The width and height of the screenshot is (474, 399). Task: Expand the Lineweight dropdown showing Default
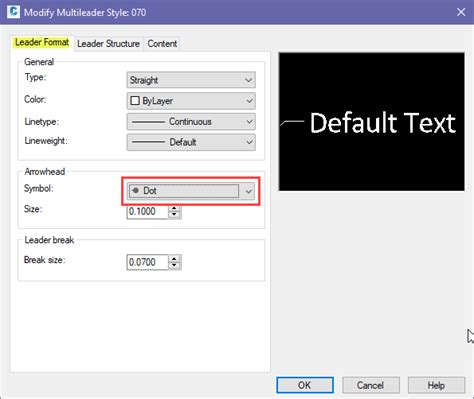(191, 142)
